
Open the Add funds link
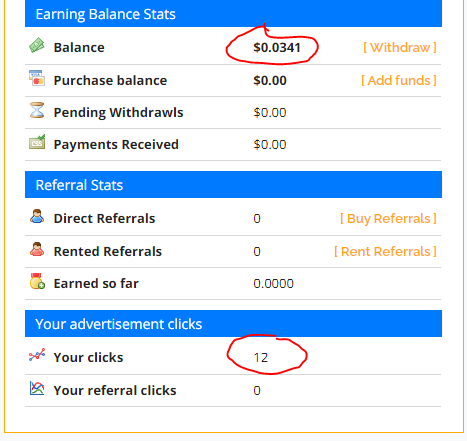click(399, 80)
